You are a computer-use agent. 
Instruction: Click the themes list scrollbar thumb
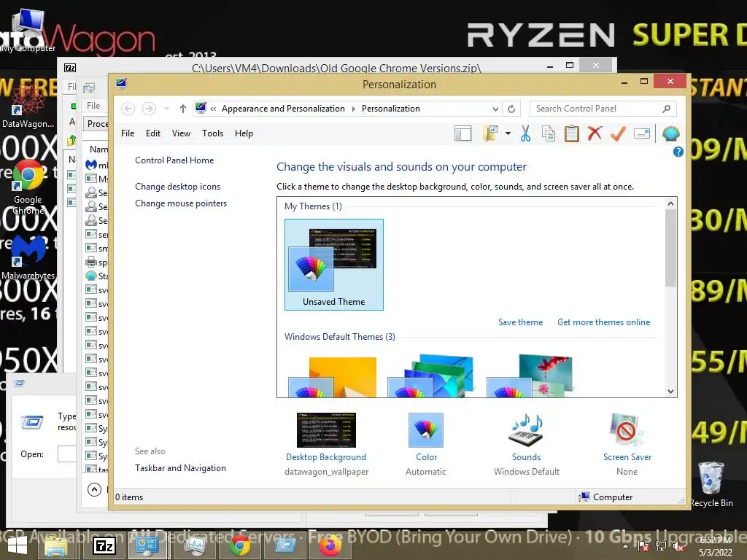tap(671, 248)
